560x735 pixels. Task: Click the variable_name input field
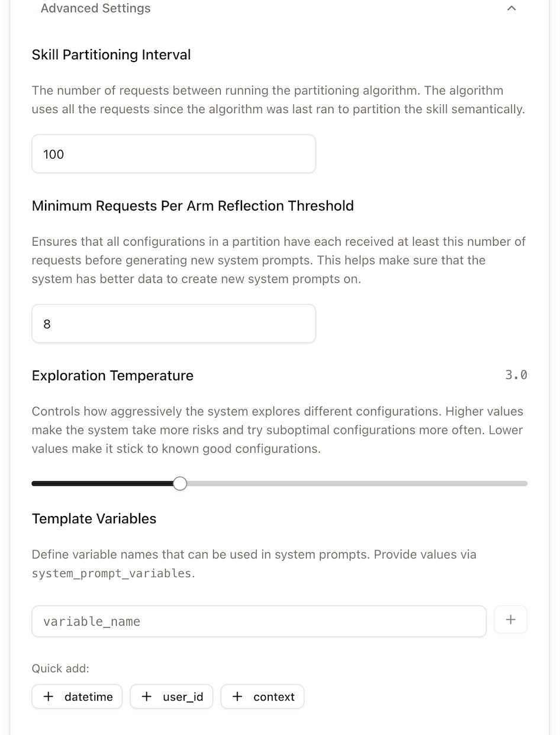(259, 621)
